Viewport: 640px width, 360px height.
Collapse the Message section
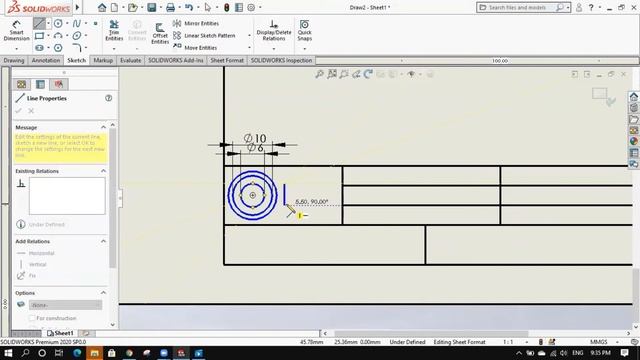click(103, 127)
